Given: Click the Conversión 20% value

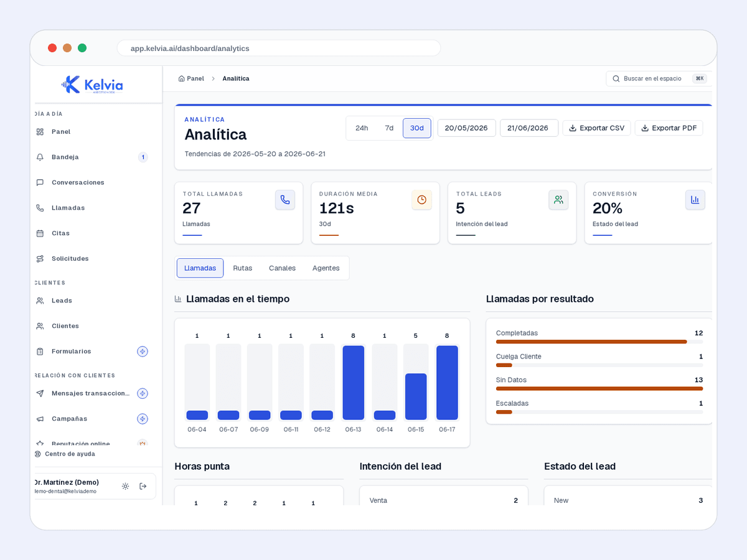Looking at the screenshot, I should click(608, 208).
